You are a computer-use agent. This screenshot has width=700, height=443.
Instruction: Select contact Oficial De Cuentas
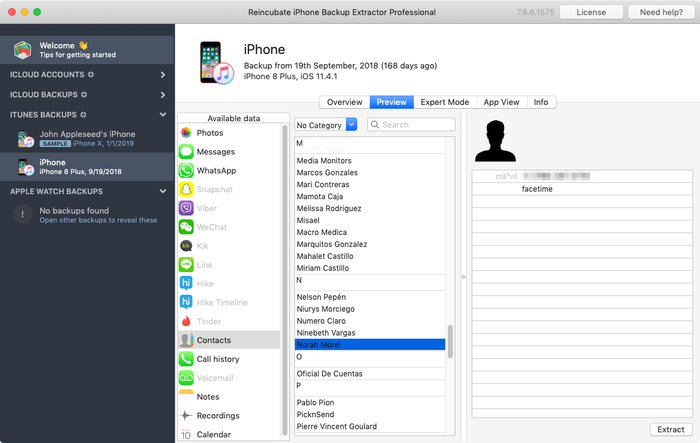tap(370, 374)
